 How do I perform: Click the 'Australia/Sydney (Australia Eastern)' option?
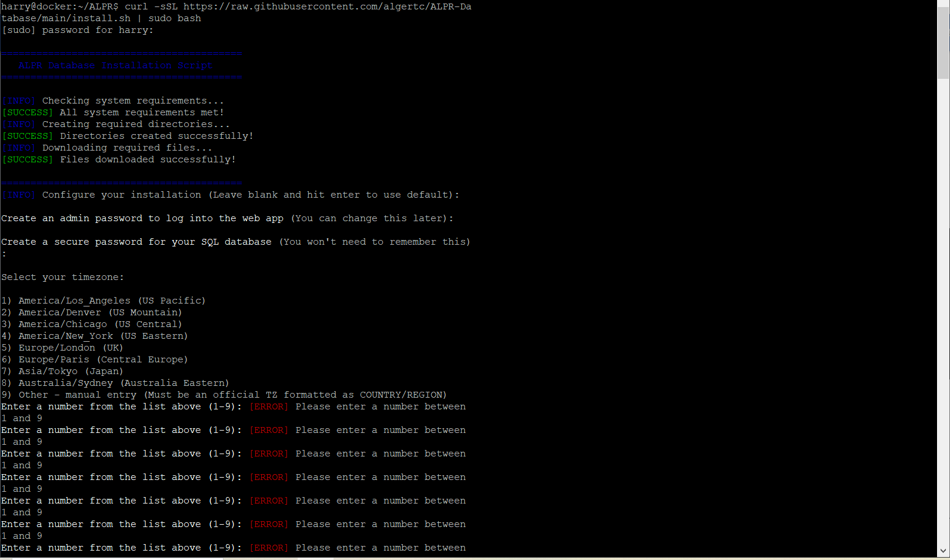[x=124, y=383]
